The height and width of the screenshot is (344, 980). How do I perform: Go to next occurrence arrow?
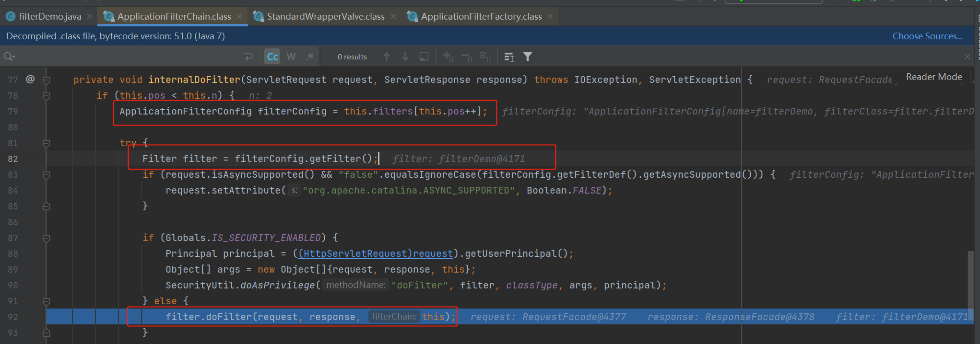(405, 57)
